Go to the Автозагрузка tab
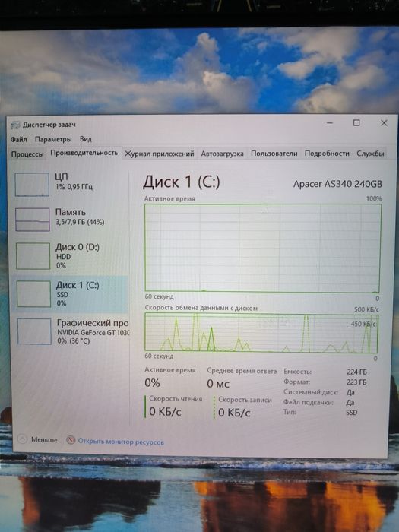The height and width of the screenshot is (532, 399). click(222, 154)
